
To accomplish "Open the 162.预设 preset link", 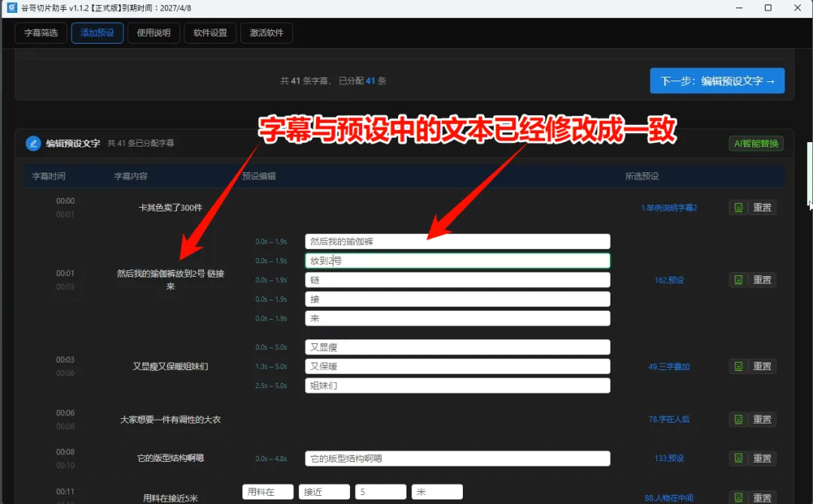I will coord(669,281).
